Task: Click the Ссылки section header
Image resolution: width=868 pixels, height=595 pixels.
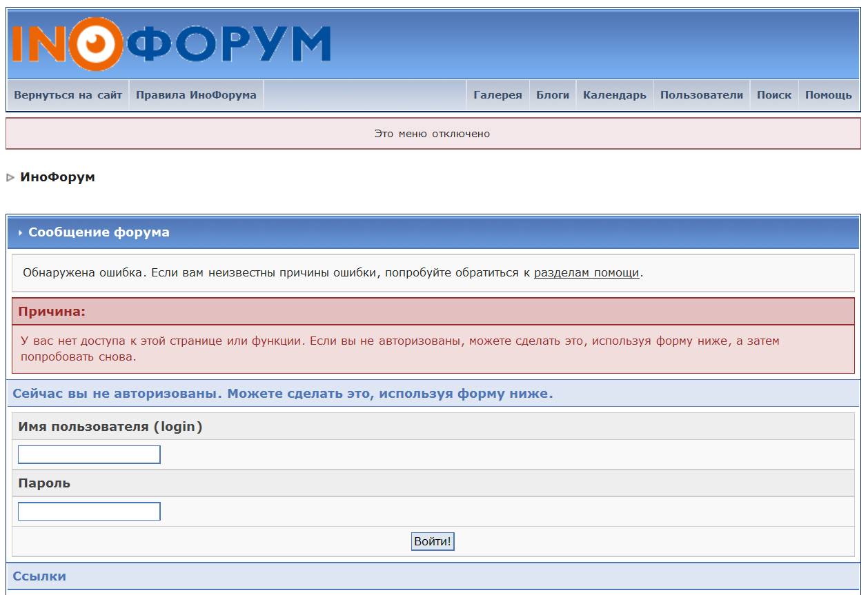Action: tap(40, 576)
